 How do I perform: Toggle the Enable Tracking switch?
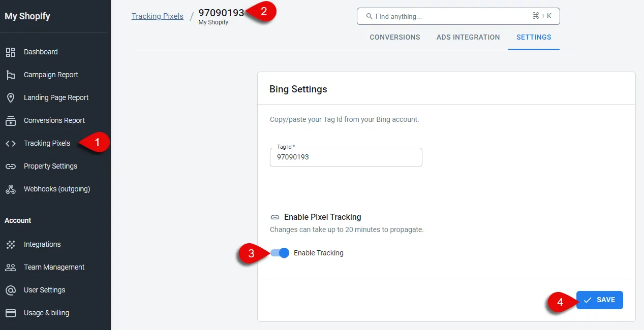click(x=280, y=253)
